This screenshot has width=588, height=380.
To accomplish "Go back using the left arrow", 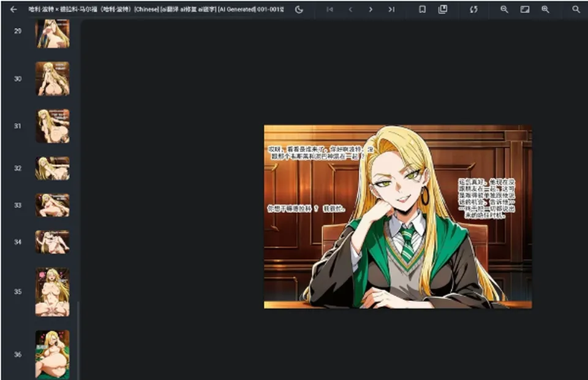I will 14,9.
